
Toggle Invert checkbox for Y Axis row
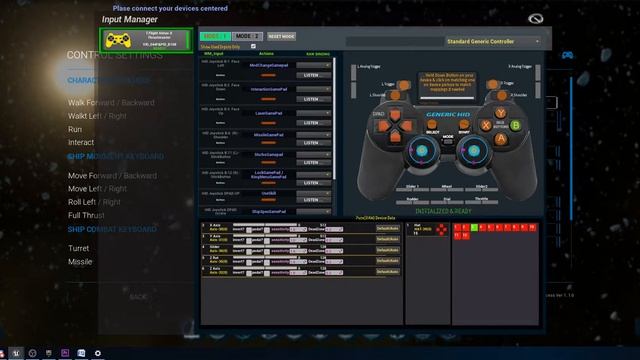tap(249, 241)
